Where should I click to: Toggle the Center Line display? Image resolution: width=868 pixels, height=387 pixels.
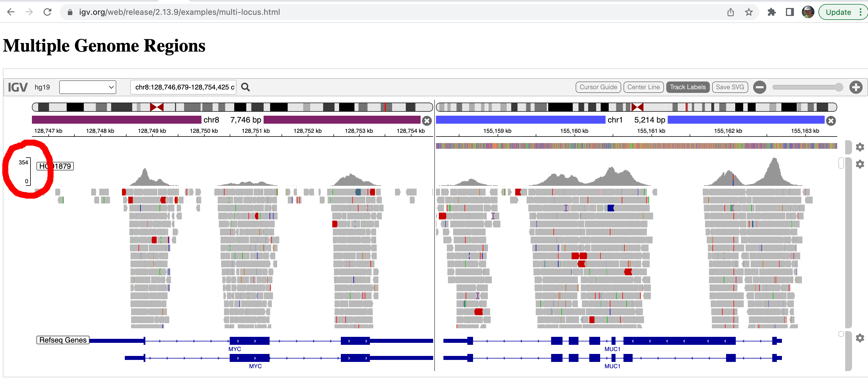click(x=643, y=87)
